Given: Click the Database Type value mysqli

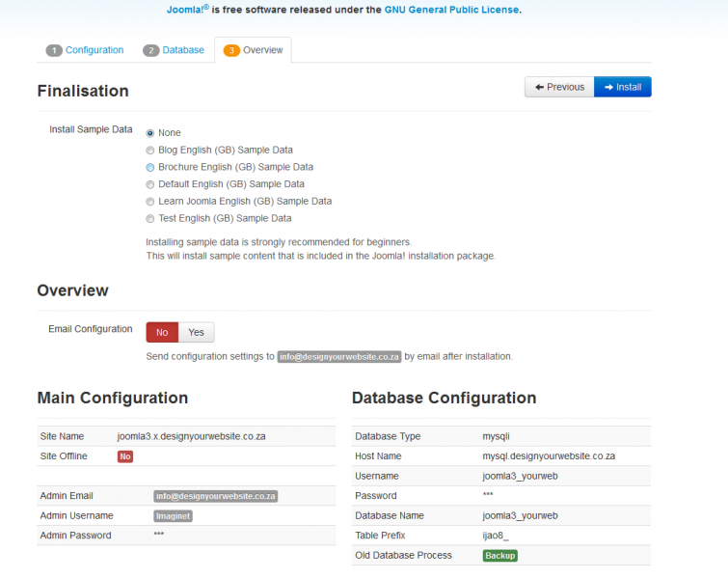Looking at the screenshot, I should [496, 436].
